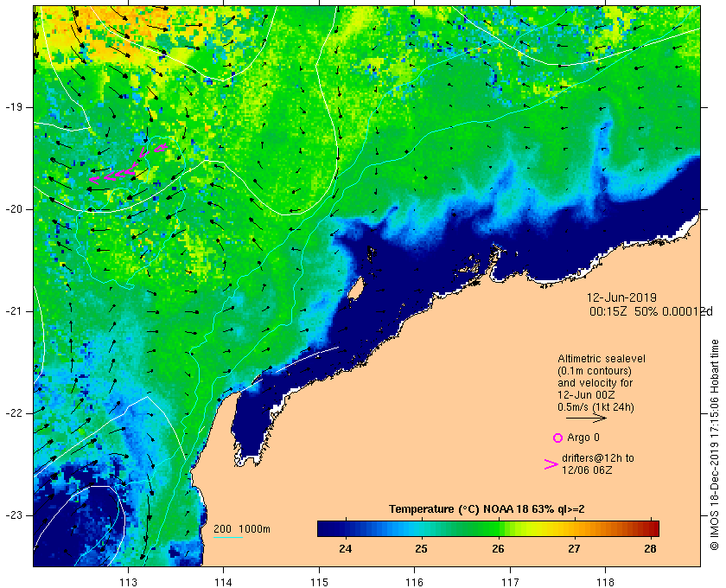Click the 118 longitude axis label

606,583
